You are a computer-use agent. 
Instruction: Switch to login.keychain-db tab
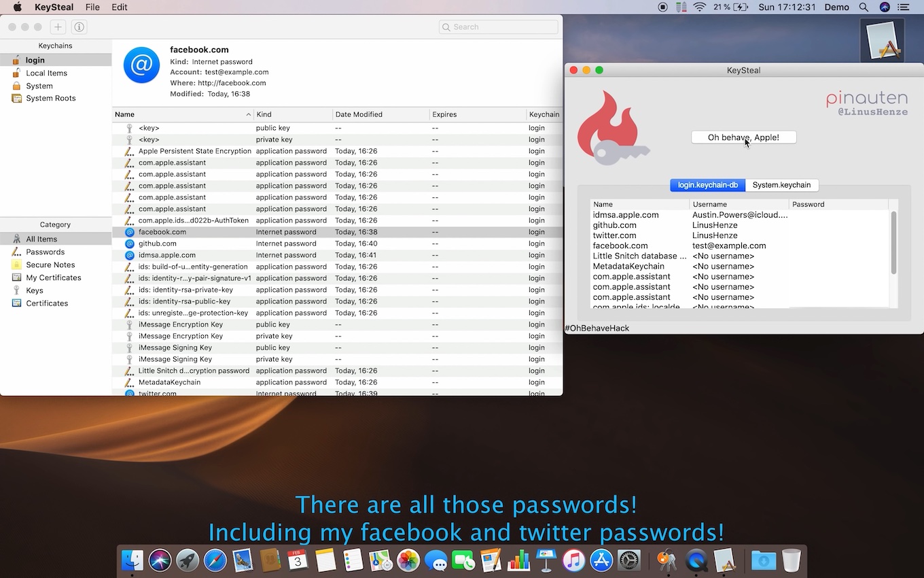click(707, 185)
